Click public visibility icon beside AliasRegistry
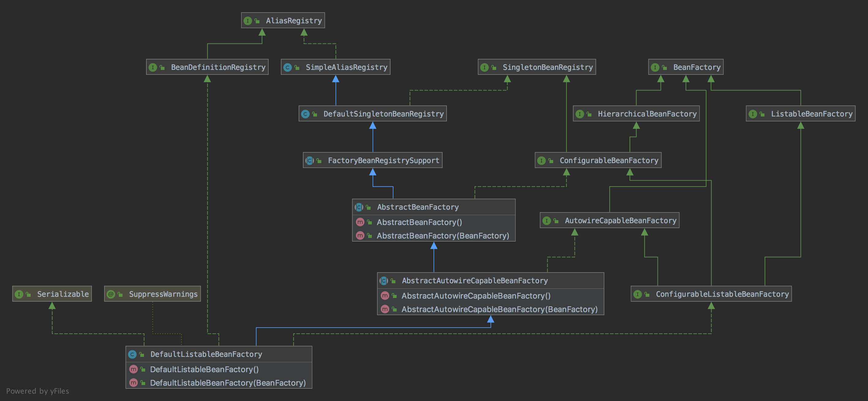Screen dimensions: 868x401 pos(257,21)
